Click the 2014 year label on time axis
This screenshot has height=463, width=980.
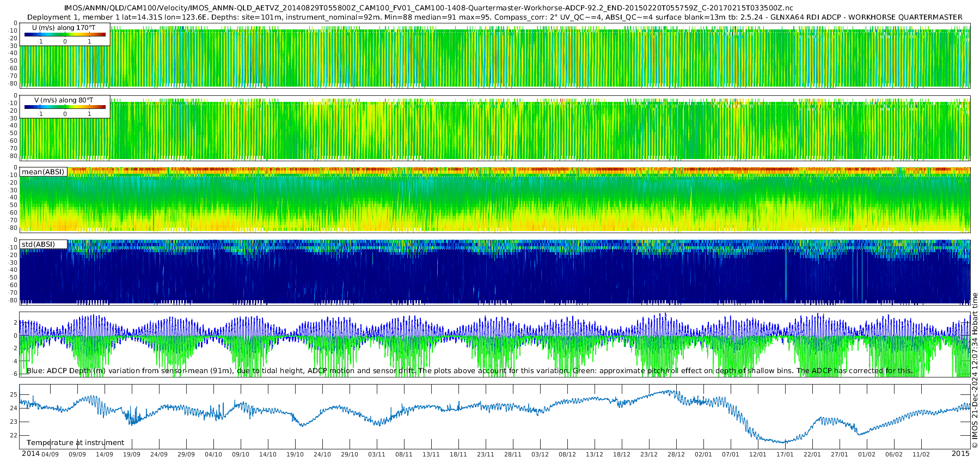point(30,454)
